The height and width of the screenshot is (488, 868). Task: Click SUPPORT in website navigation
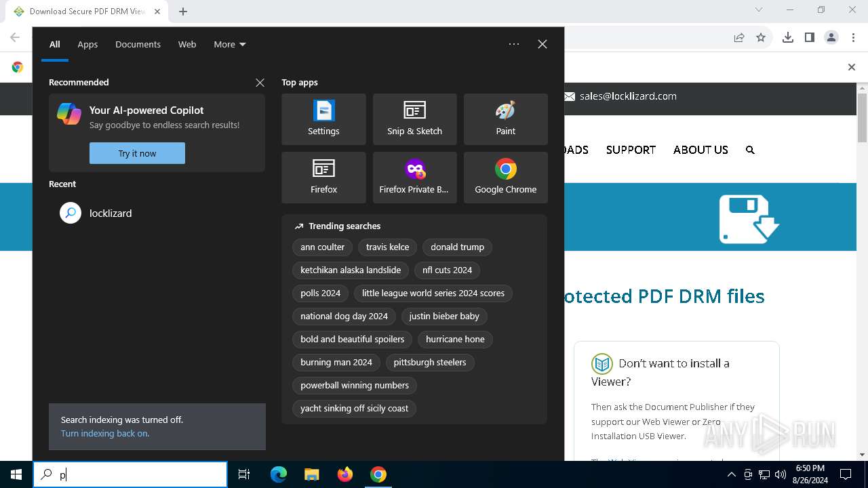coord(631,150)
